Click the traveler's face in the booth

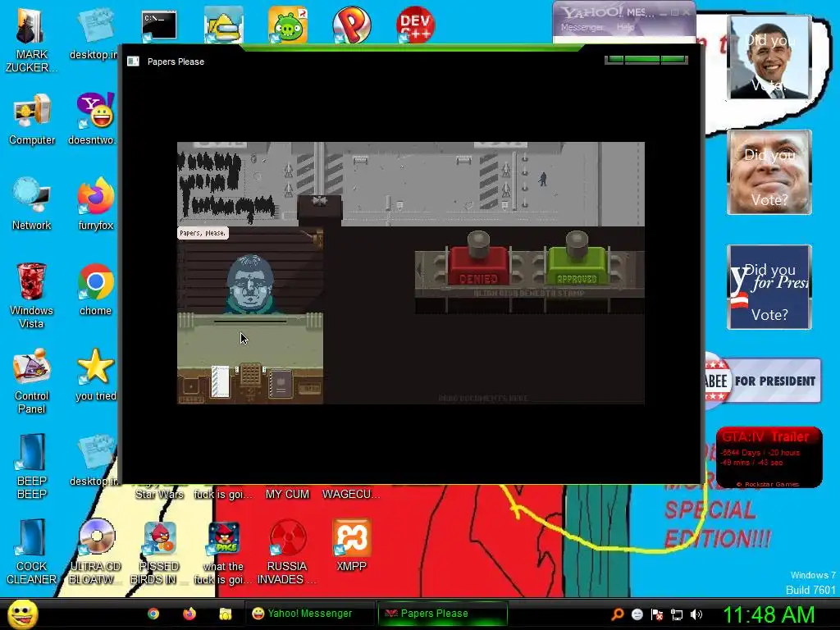[x=250, y=283]
